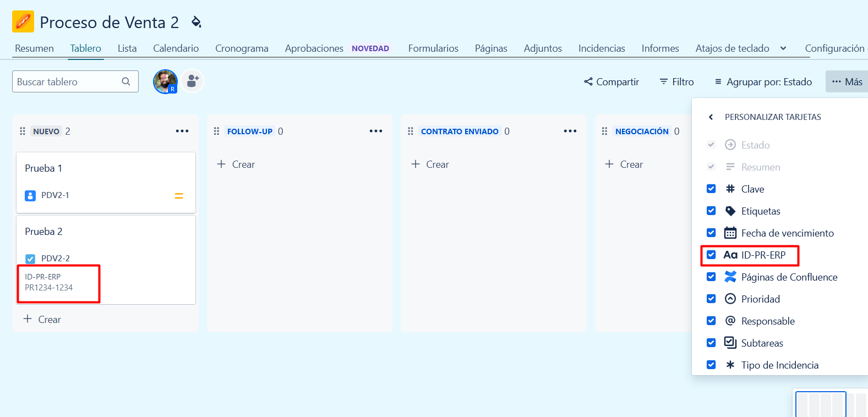This screenshot has height=417, width=868.
Task: Click the medium priority icon on Prueba 1
Action: click(179, 196)
